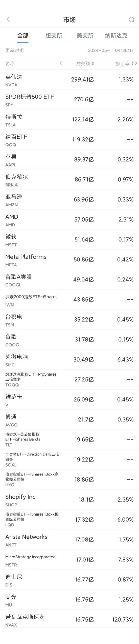Sort by 换手率 column arrows
Image resolution: width=139 pixels, height=644 pixels.
click(133, 64)
